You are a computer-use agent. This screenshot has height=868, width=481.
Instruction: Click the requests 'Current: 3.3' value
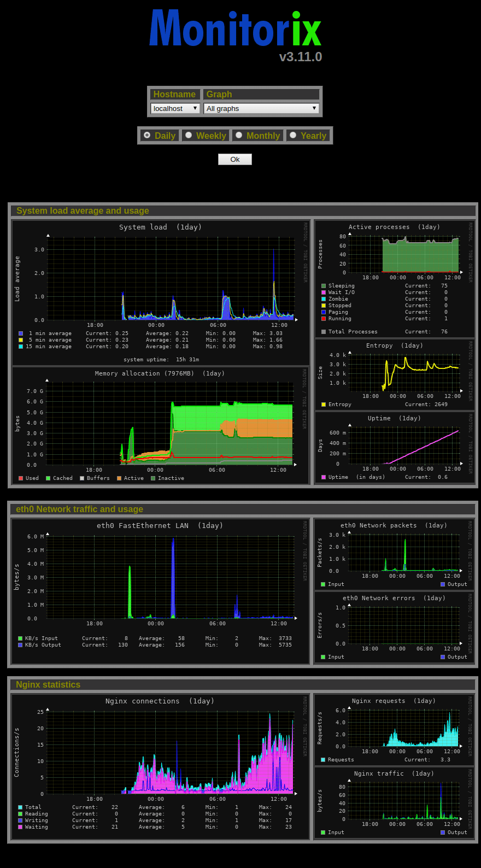(x=427, y=760)
